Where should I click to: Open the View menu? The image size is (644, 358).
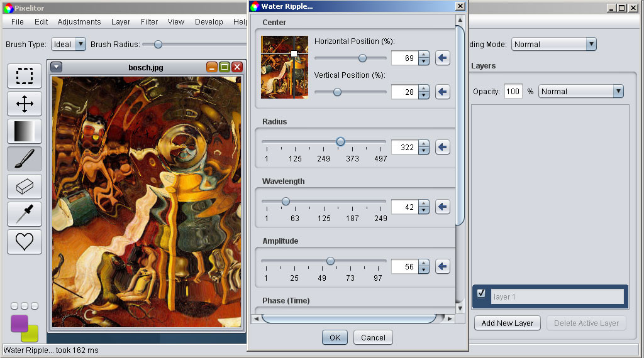click(x=176, y=22)
